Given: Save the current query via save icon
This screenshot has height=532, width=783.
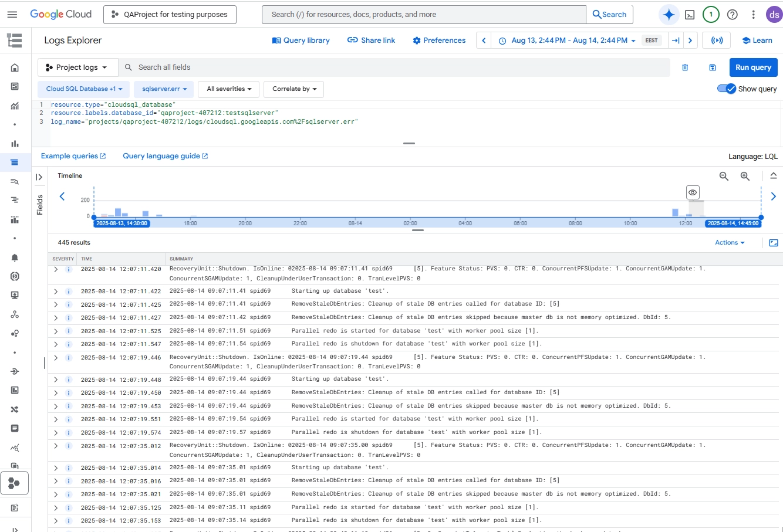Looking at the screenshot, I should [x=712, y=67].
